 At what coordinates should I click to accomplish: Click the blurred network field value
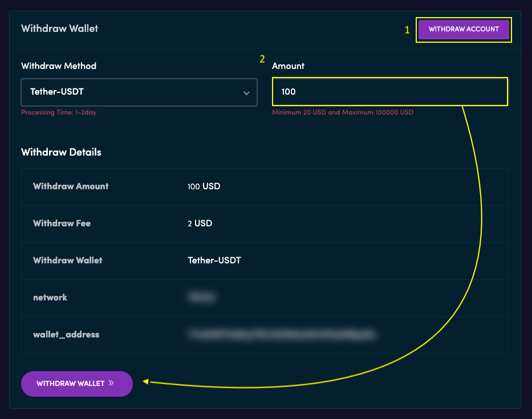click(202, 297)
